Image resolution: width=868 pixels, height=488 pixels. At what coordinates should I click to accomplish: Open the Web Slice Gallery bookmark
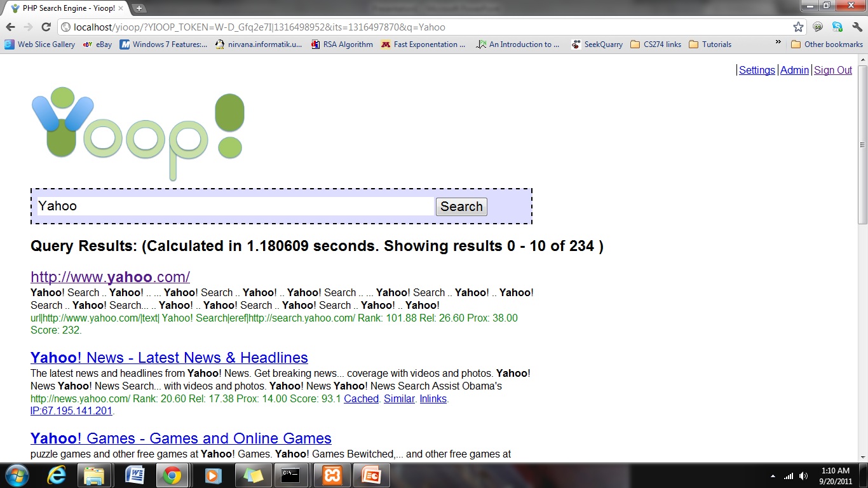[40, 44]
